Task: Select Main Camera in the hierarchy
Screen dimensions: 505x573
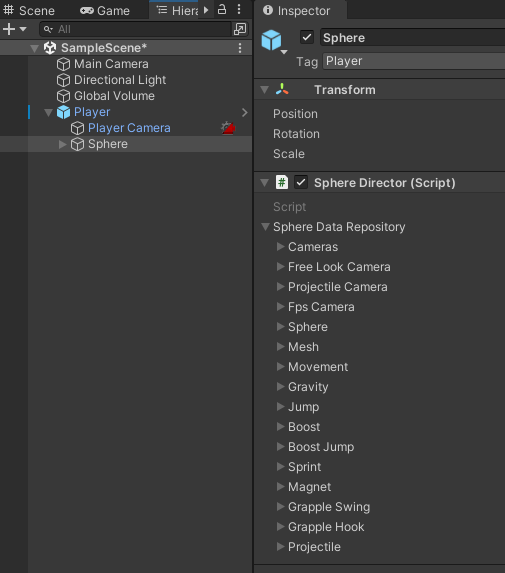Action: click(x=111, y=64)
